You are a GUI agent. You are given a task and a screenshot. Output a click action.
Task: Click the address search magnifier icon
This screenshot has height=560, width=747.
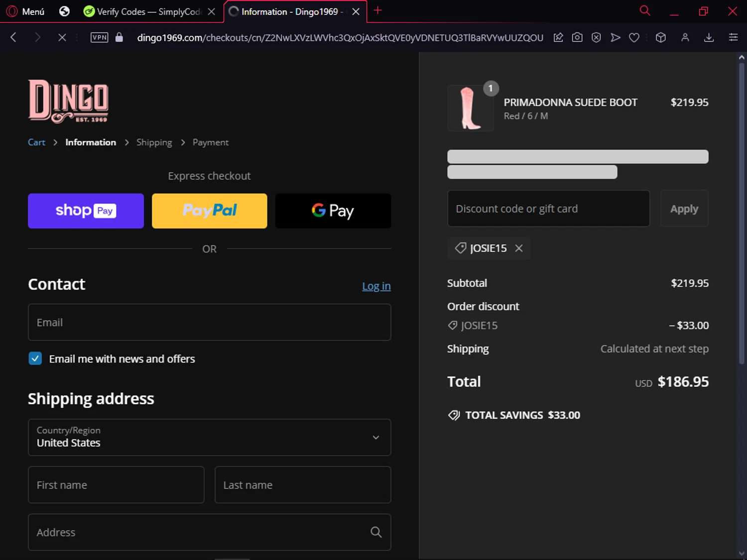376,532
